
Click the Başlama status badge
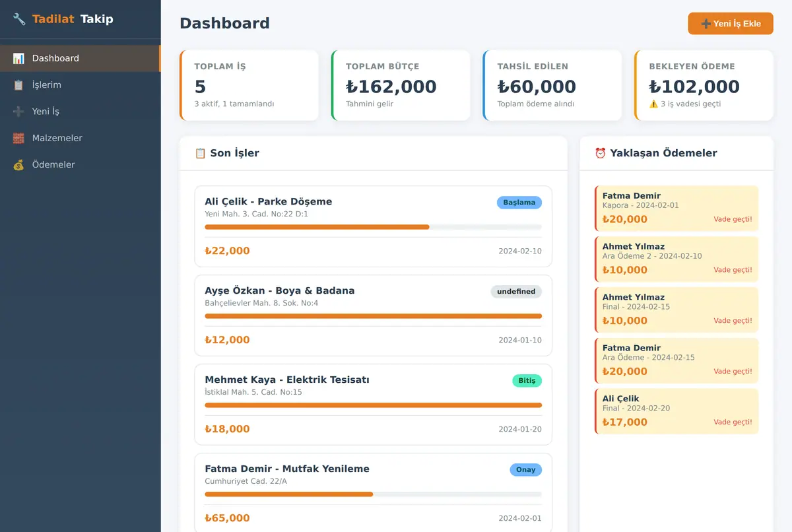click(x=519, y=203)
